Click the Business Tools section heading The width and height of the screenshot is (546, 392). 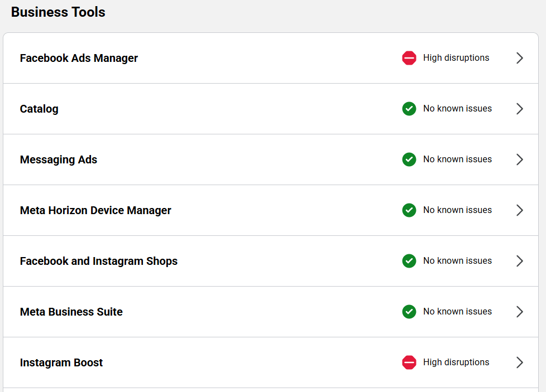coord(58,12)
